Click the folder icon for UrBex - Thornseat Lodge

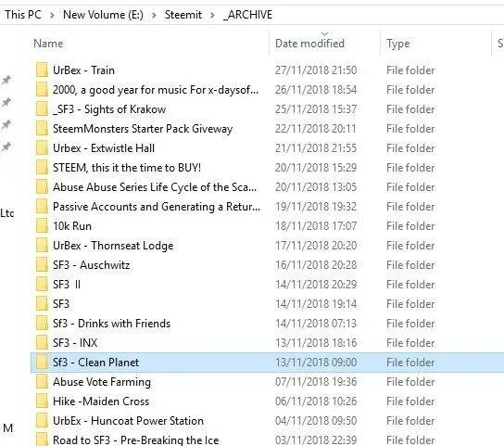(42, 245)
